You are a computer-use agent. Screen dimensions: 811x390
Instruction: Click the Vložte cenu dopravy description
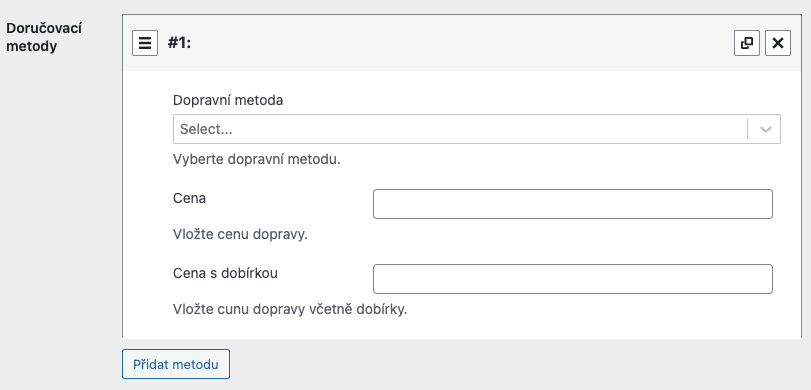click(x=241, y=234)
